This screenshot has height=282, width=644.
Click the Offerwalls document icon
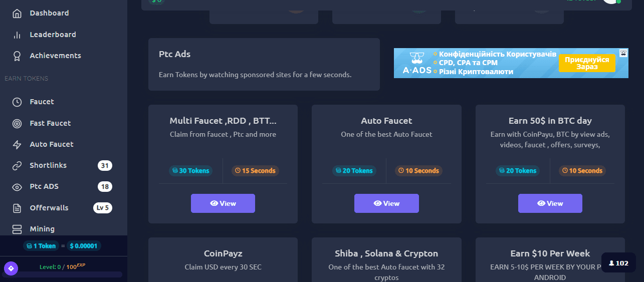tap(17, 208)
